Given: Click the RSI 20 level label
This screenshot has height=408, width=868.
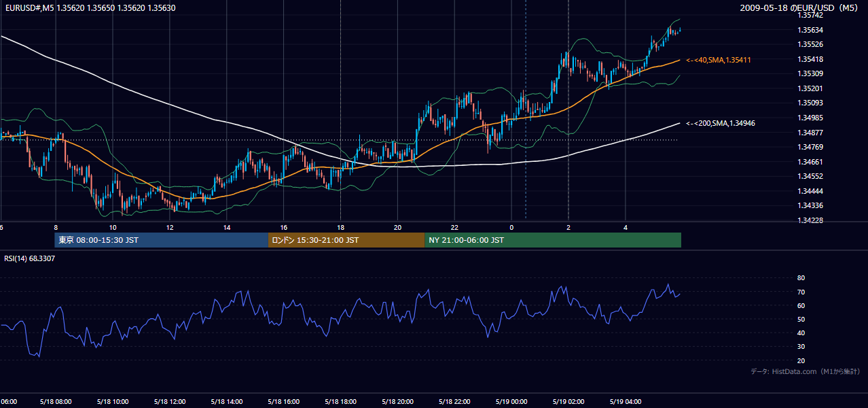Looking at the screenshot, I should tap(801, 360).
